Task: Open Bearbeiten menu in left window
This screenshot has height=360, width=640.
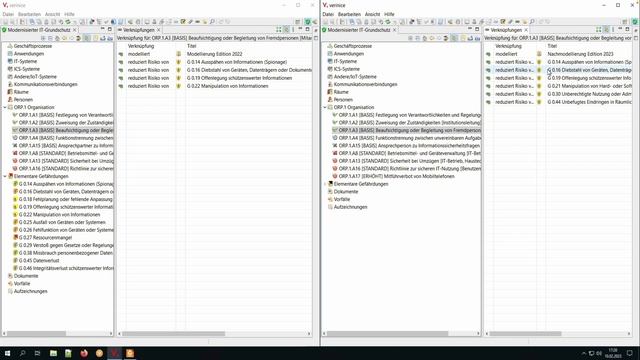Action: pos(29,14)
